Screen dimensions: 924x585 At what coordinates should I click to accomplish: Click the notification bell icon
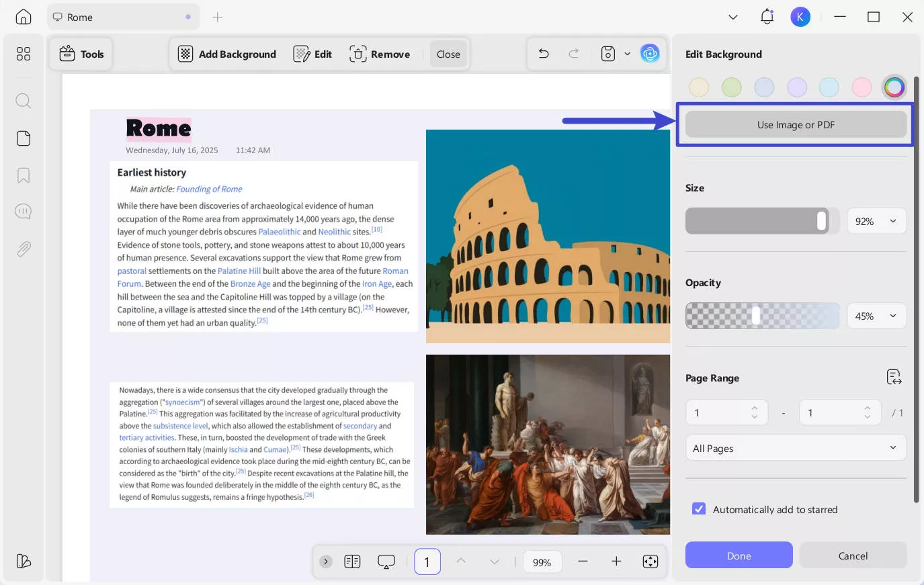click(767, 17)
